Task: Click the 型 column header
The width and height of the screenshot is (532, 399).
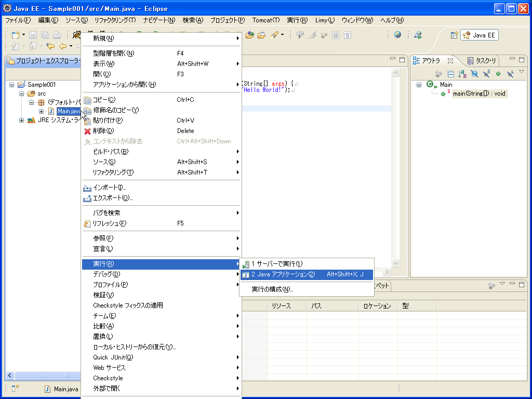Action: [417, 306]
